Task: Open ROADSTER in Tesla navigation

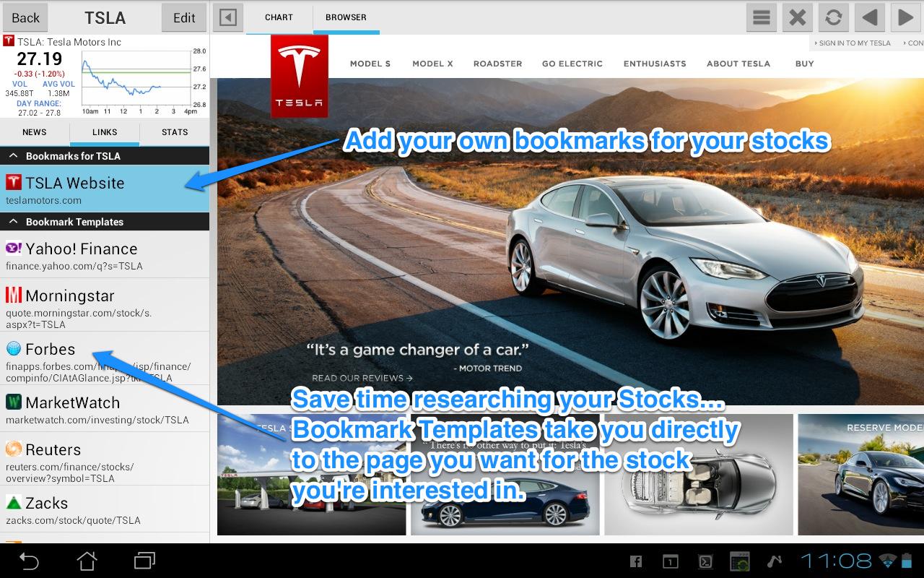Action: (498, 64)
